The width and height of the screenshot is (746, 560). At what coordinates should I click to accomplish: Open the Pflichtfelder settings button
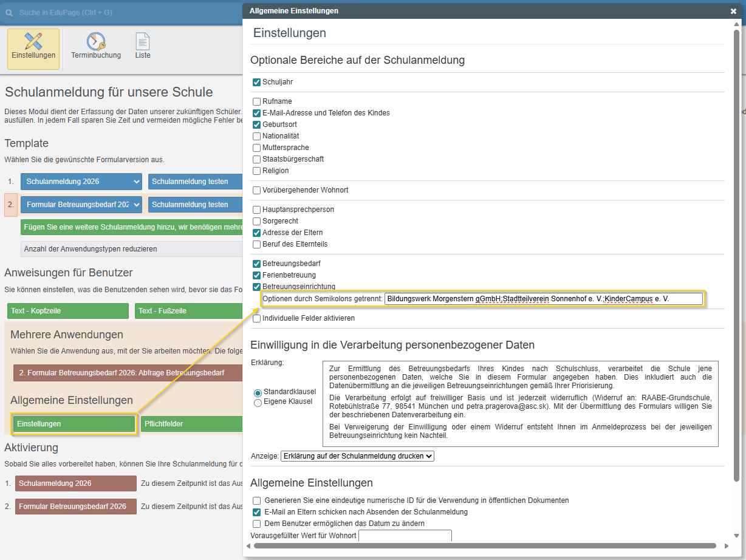191,424
